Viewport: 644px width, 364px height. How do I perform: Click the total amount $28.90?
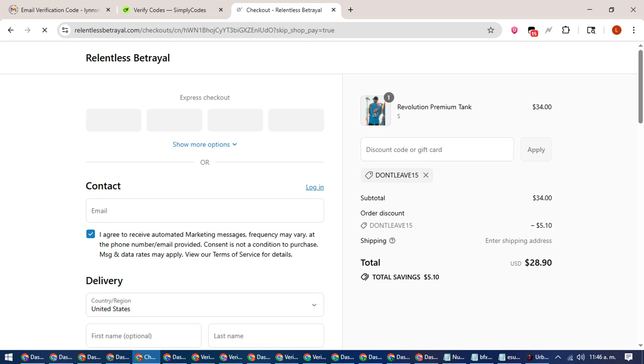tap(538, 263)
